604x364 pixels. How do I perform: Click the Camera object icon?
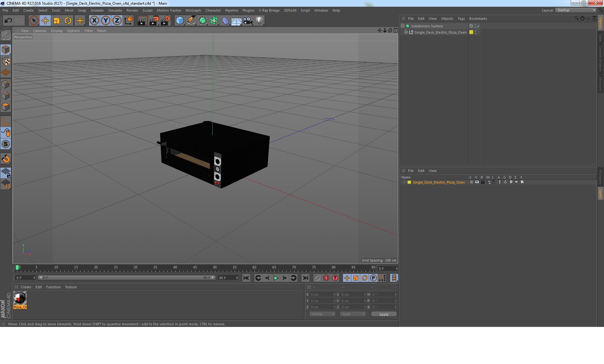(248, 21)
